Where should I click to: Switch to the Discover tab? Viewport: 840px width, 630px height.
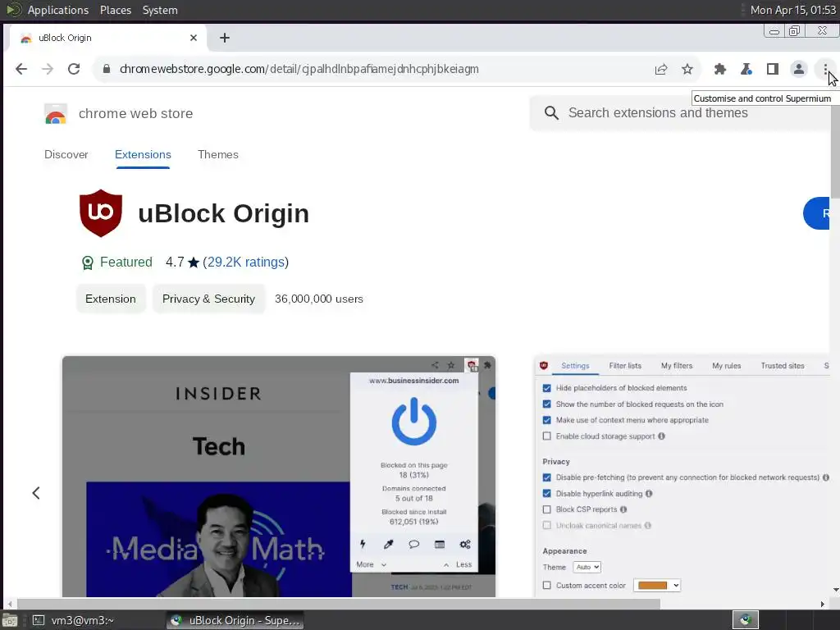point(66,154)
